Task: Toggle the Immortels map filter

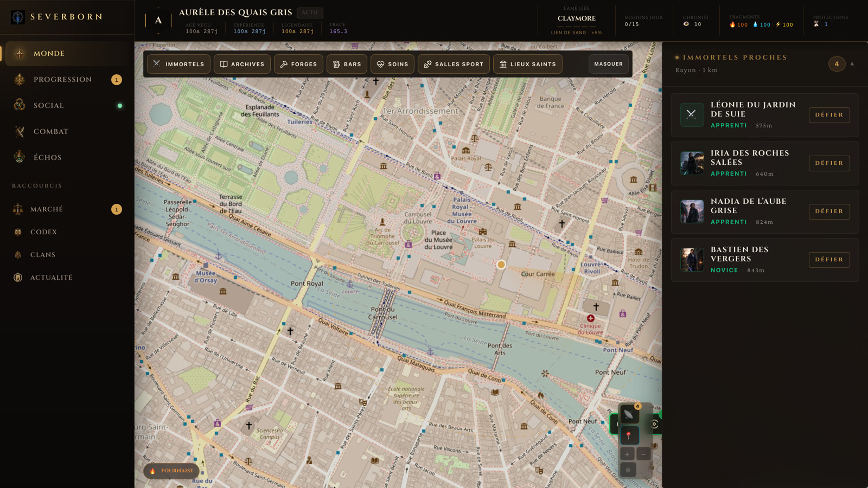Action: coord(178,64)
